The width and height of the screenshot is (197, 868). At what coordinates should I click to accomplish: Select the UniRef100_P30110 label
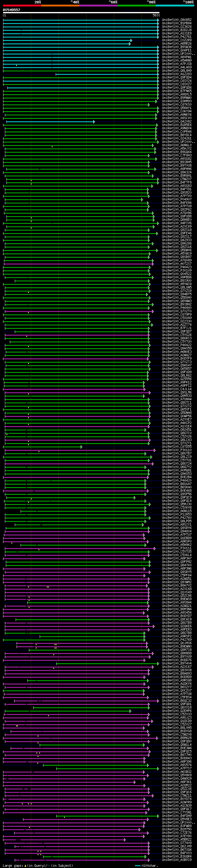177,450
